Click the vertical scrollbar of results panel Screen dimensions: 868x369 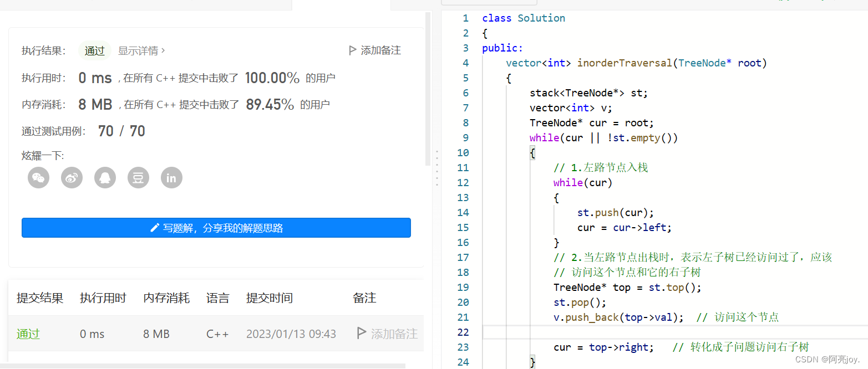[x=428, y=89]
